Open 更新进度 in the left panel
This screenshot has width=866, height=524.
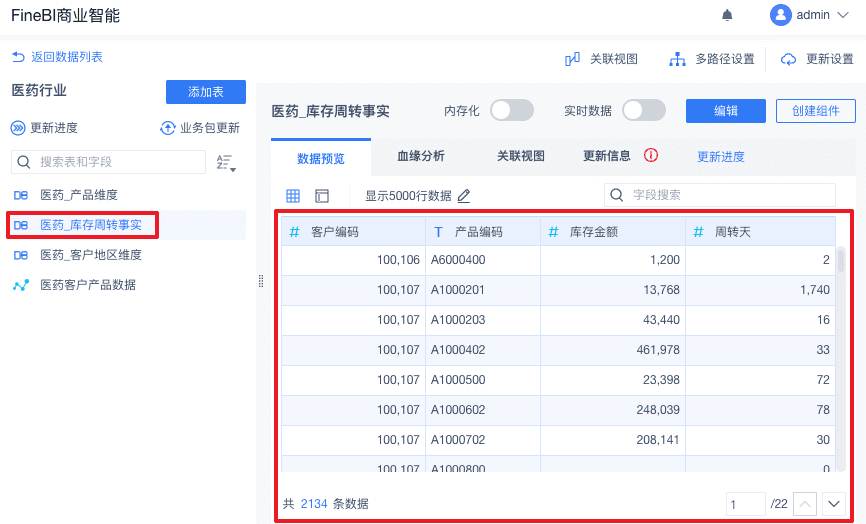tap(54, 128)
